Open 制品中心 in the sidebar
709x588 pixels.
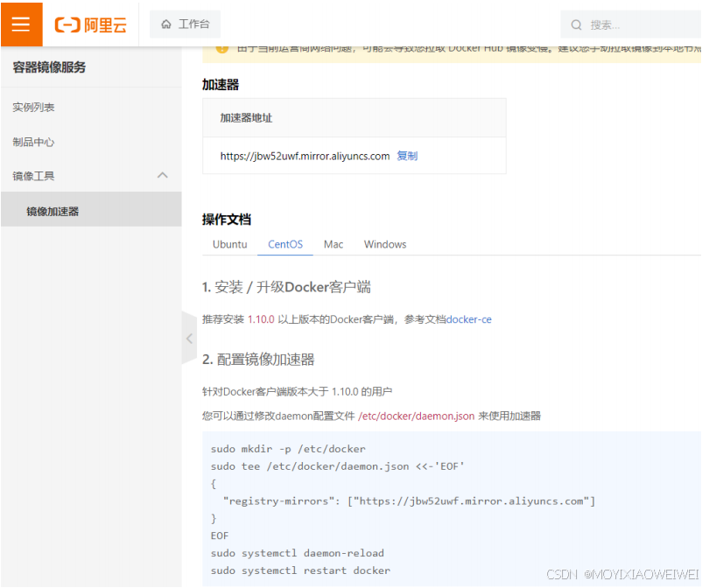point(33,143)
